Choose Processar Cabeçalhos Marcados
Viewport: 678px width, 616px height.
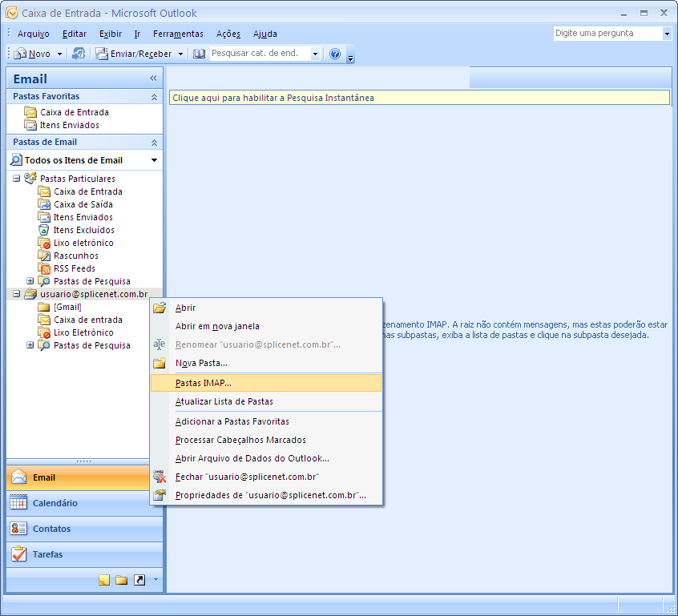pos(266,440)
